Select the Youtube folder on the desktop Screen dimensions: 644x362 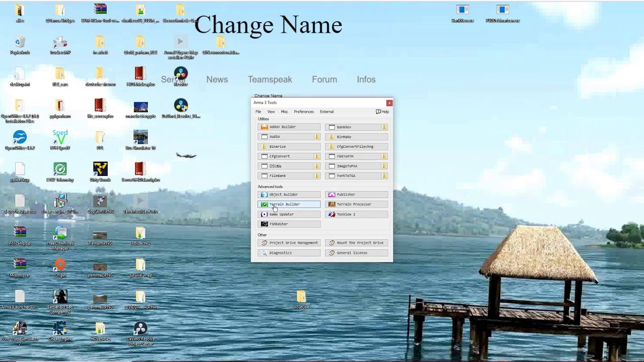[x=301, y=300]
